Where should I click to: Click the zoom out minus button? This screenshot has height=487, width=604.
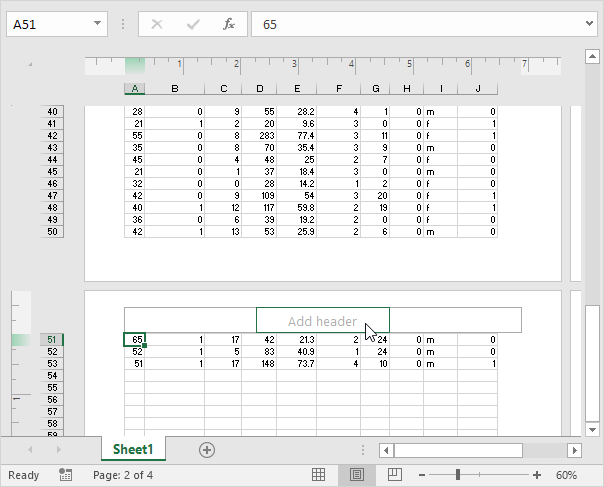(x=422, y=475)
